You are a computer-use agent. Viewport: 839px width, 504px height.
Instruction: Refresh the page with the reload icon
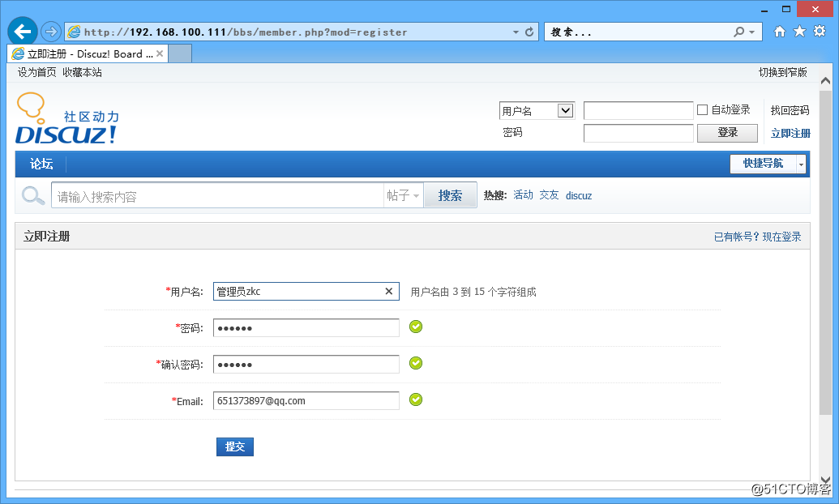(x=529, y=32)
